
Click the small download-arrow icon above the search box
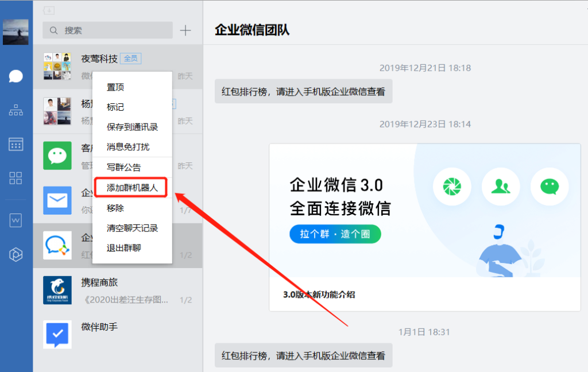pyautogui.click(x=49, y=10)
